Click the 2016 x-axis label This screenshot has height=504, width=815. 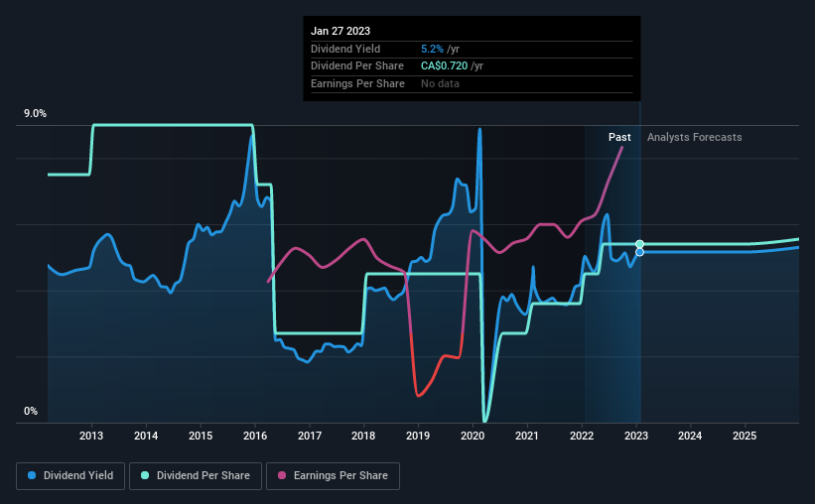coord(255,436)
